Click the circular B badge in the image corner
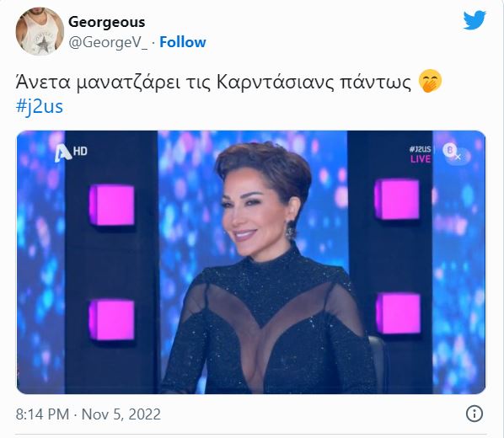This screenshot has width=504, height=438. (449, 150)
